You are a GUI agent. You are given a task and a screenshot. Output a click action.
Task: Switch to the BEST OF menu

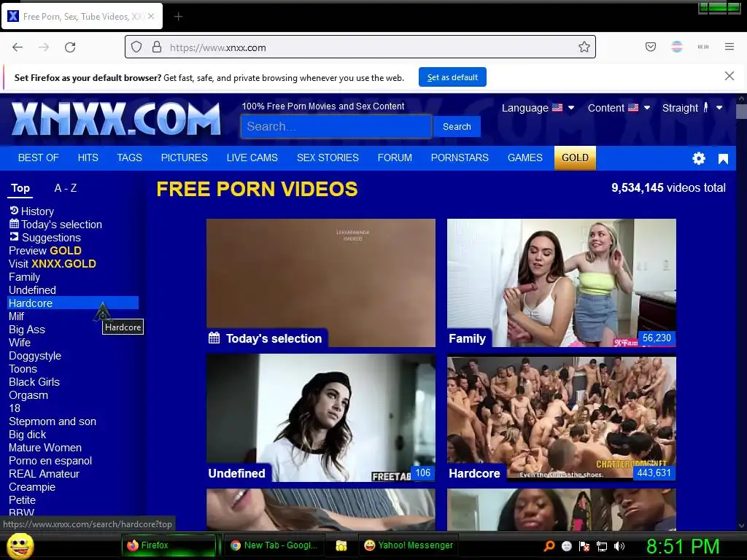point(38,157)
